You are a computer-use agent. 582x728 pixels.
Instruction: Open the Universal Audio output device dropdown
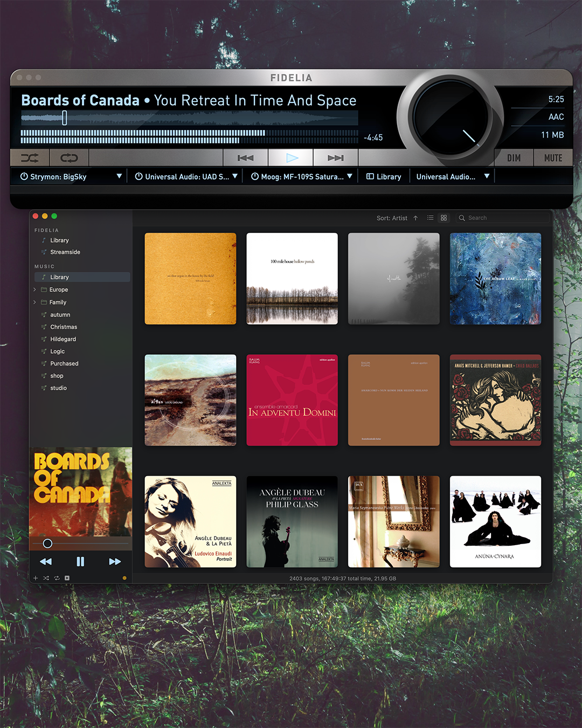pyautogui.click(x=487, y=176)
